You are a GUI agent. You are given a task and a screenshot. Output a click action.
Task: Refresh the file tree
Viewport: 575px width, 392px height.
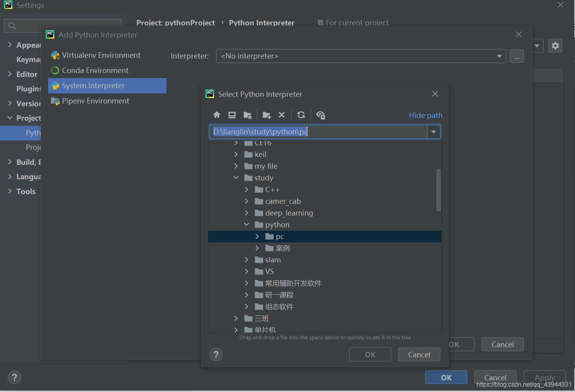301,115
